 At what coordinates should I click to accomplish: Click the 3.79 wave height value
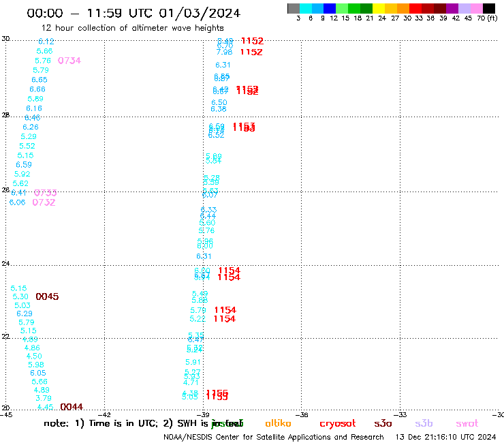point(44,398)
